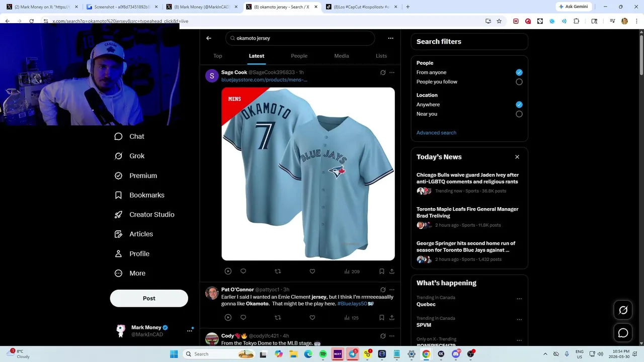View analytics showing 209 views
The height and width of the screenshot is (362, 644).
pyautogui.click(x=352, y=271)
